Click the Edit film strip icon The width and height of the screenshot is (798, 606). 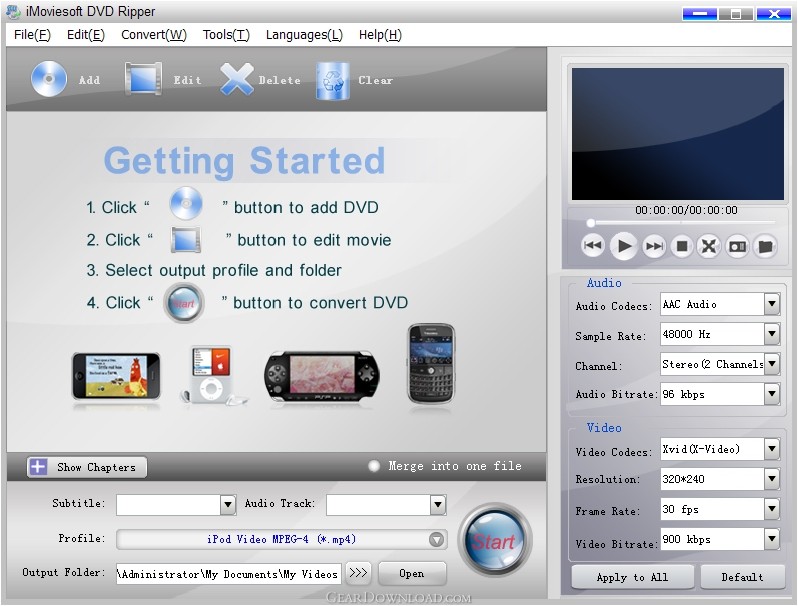pos(144,79)
